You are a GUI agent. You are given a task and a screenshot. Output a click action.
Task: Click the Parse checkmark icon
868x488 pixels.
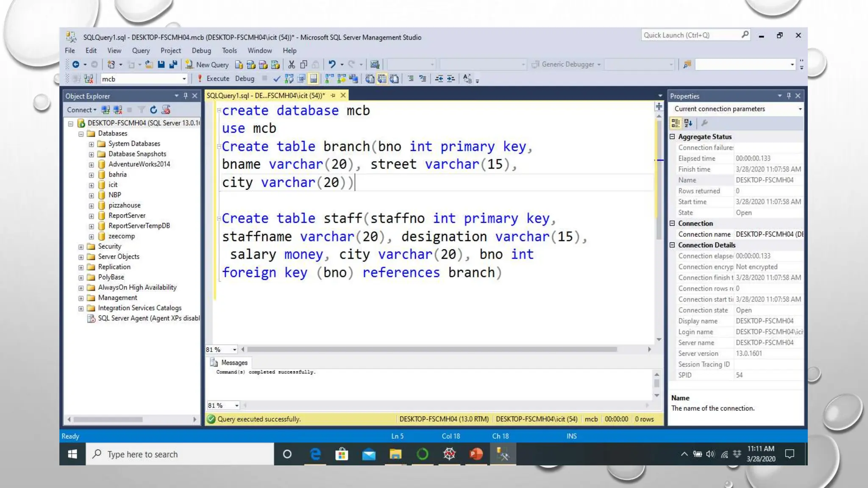tap(277, 79)
